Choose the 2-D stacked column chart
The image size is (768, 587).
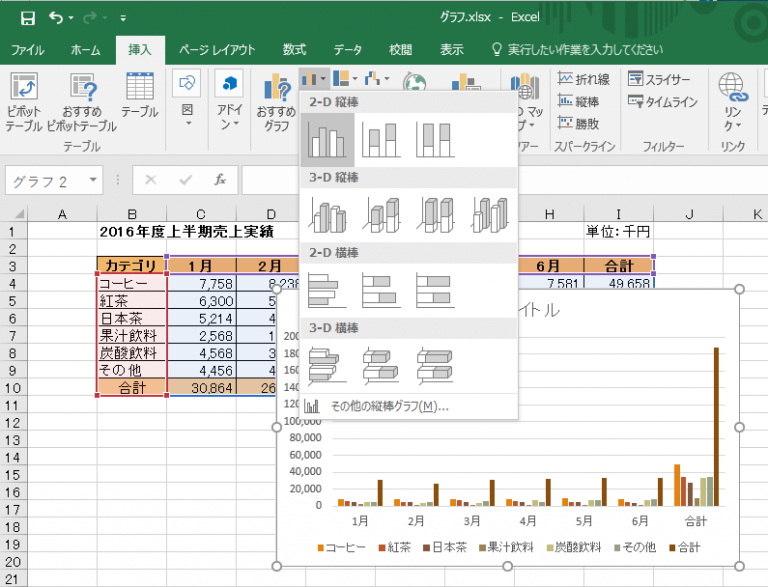click(x=381, y=140)
